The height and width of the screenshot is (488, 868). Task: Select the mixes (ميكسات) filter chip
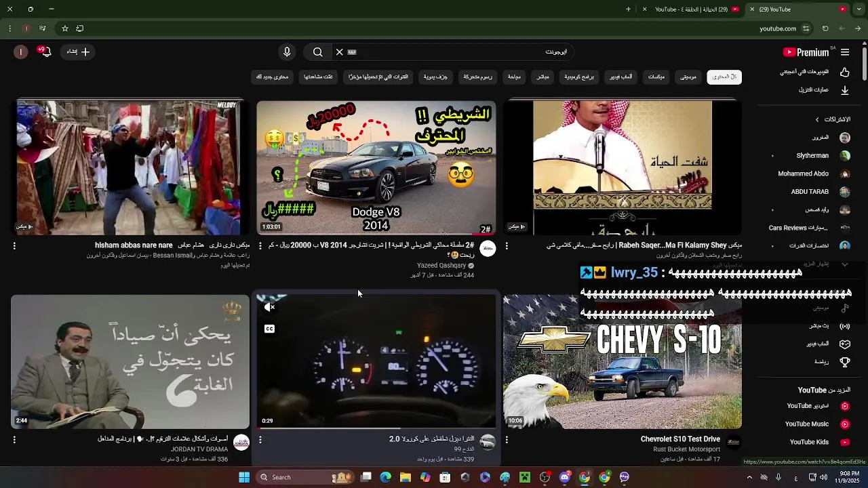656,77
